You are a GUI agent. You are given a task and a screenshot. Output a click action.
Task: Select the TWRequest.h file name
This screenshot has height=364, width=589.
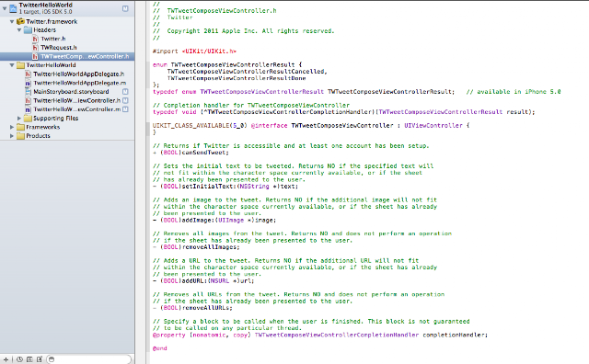tap(59, 48)
